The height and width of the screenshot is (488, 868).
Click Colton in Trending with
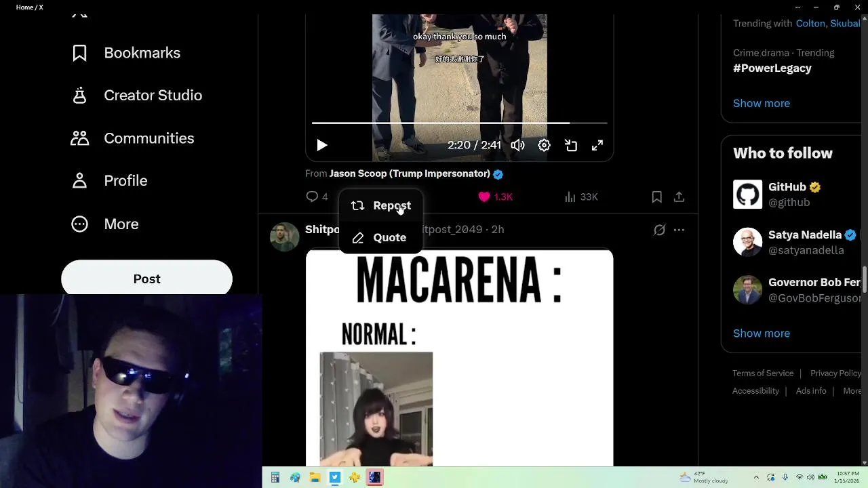(x=810, y=24)
